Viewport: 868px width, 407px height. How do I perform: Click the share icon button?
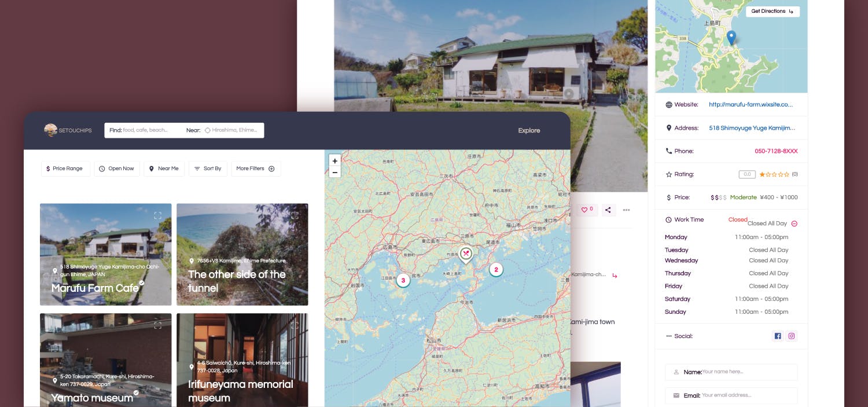[x=608, y=210]
